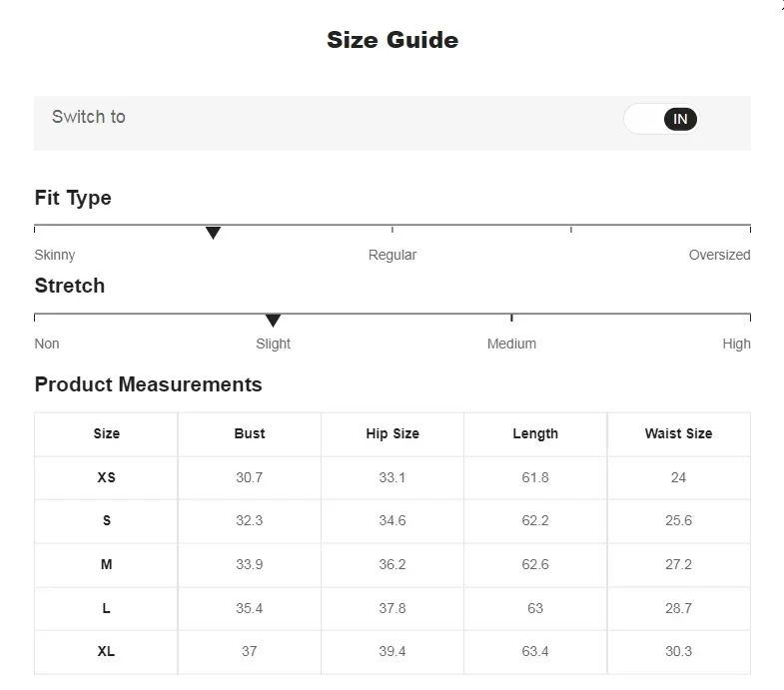The image size is (784, 690).
Task: Toggle the IN unit switch
Action: point(662,119)
